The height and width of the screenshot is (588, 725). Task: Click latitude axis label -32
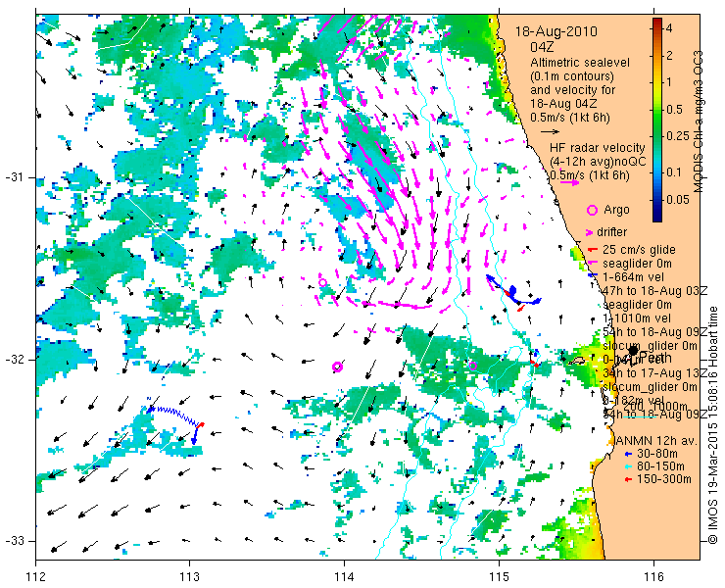tap(15, 360)
